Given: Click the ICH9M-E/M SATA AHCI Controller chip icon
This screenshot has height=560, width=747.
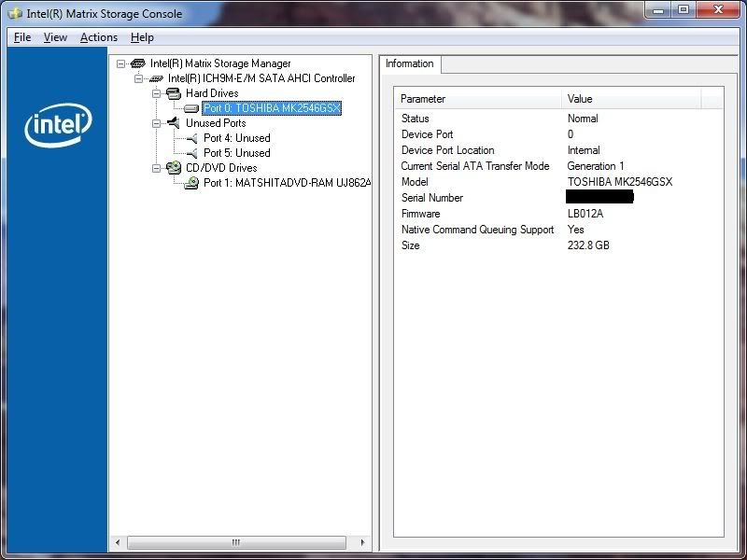Looking at the screenshot, I should [156, 78].
